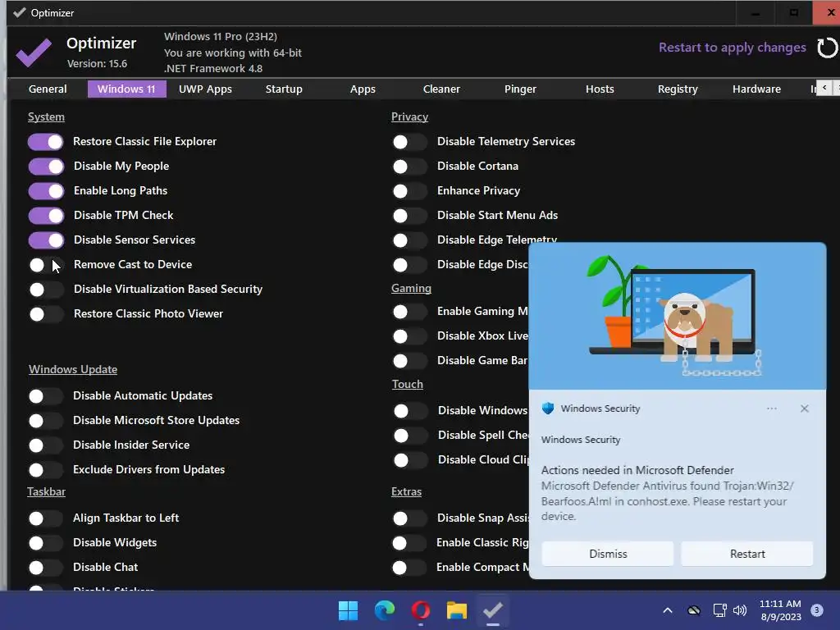Show hidden system tray icons
This screenshot has width=840, height=630.
pyautogui.click(x=668, y=610)
